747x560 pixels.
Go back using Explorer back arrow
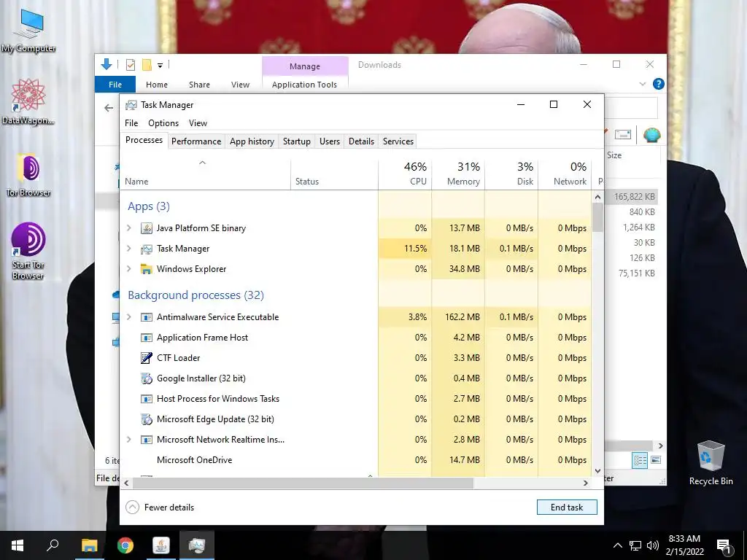109,108
